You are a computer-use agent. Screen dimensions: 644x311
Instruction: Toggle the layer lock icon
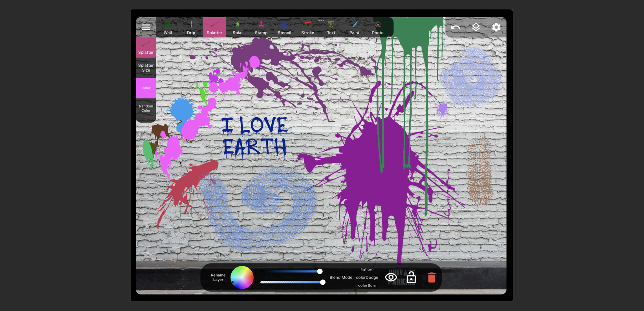(411, 277)
